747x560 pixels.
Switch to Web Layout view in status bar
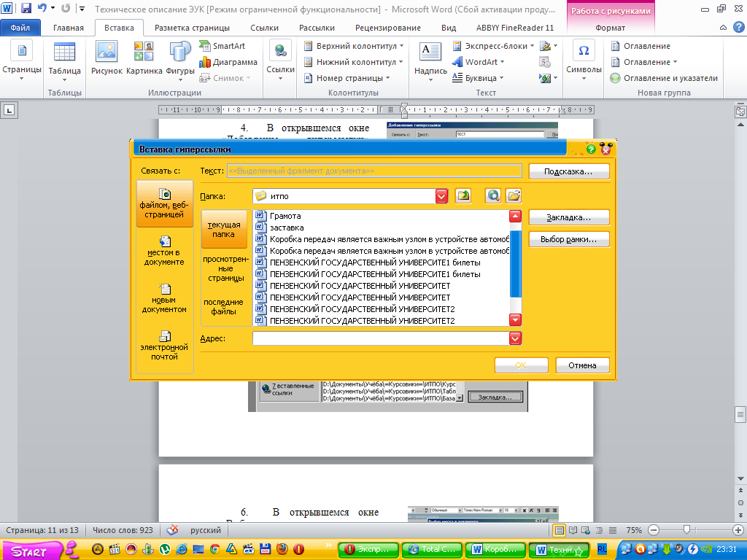(586, 530)
